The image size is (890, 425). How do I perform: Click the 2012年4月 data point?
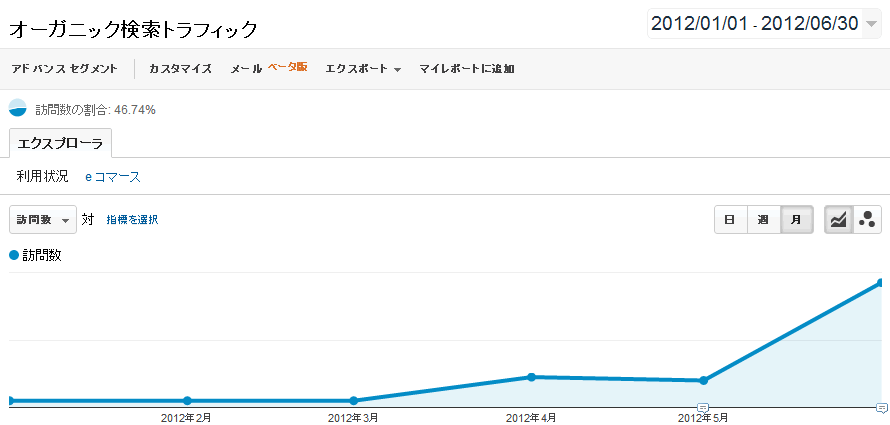(531, 377)
